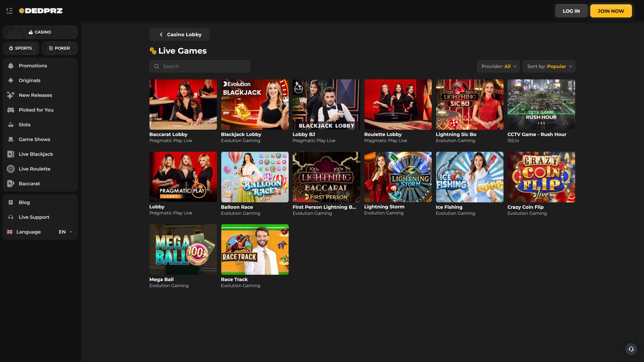Screen dimensions: 644x362
Task: Click the 'Crazy Coin Flip' title text
Action: pos(525,207)
